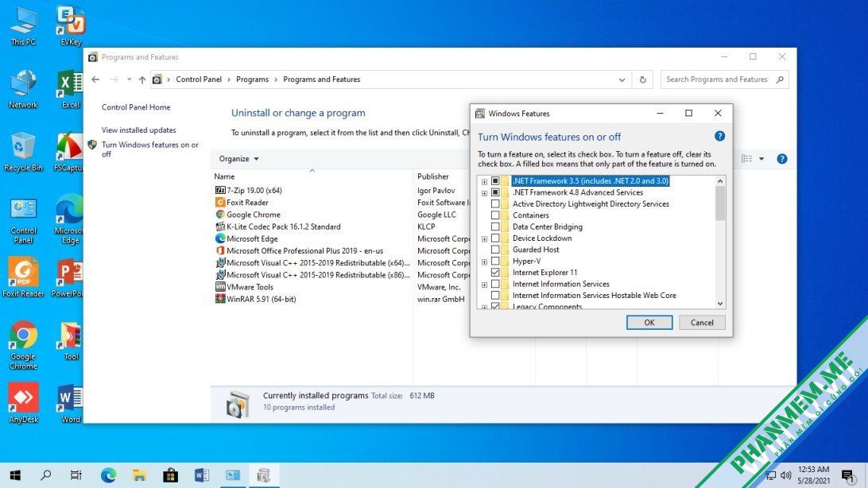Expand .NET Framework 3.5 tree node
Image resolution: width=868 pixels, height=488 pixels.
click(x=484, y=181)
